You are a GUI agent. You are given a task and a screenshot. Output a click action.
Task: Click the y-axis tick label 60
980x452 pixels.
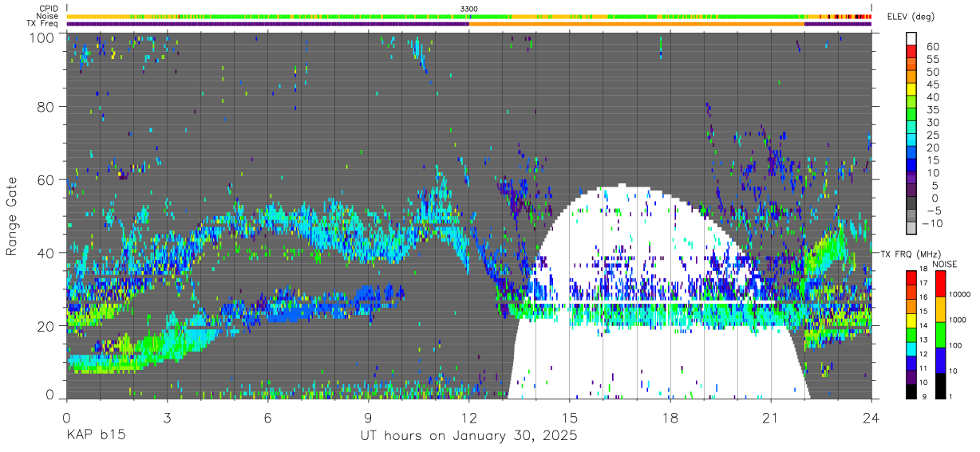tap(47, 180)
